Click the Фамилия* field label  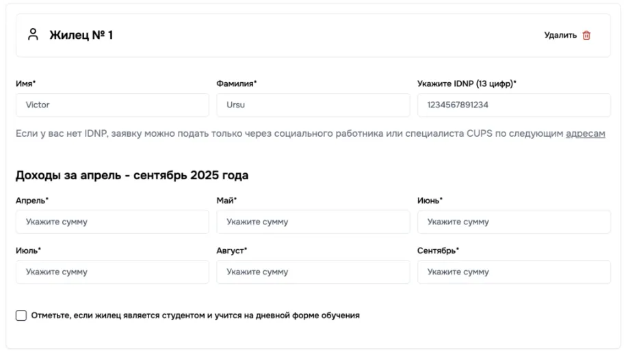click(x=236, y=83)
